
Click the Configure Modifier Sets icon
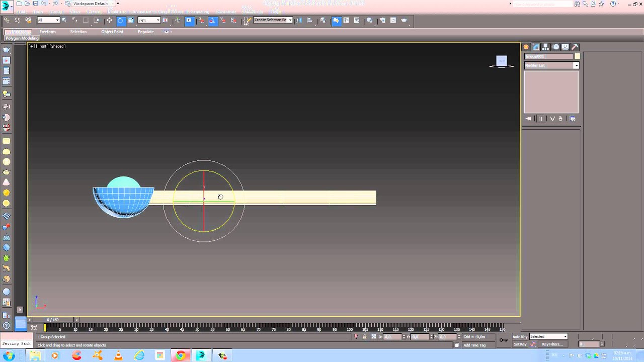[x=573, y=119]
